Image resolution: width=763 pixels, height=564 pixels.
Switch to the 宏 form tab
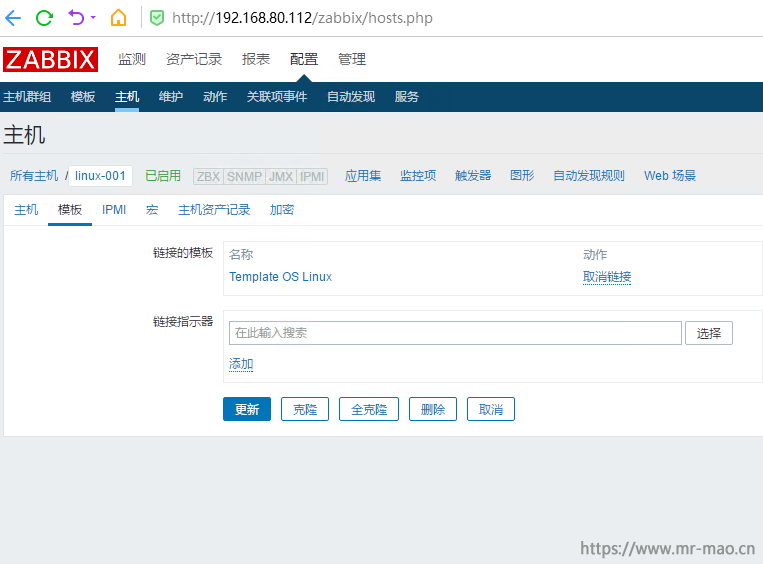click(152, 210)
